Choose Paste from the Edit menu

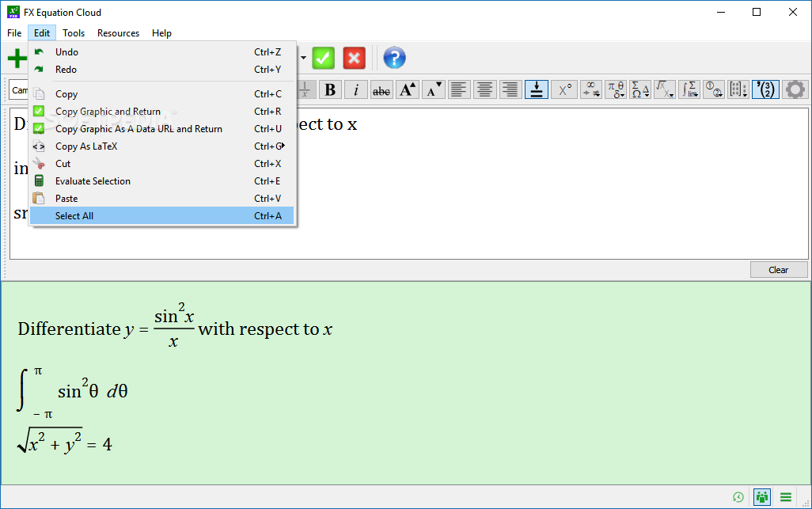(162, 199)
